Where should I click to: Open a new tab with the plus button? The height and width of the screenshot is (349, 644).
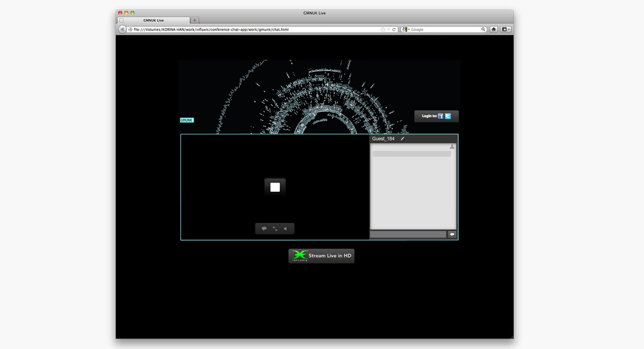click(195, 20)
